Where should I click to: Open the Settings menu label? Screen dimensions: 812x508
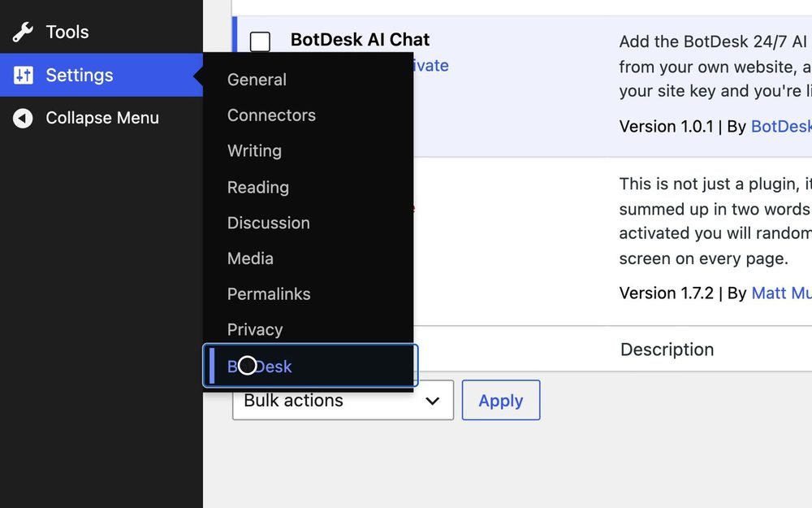(x=80, y=75)
